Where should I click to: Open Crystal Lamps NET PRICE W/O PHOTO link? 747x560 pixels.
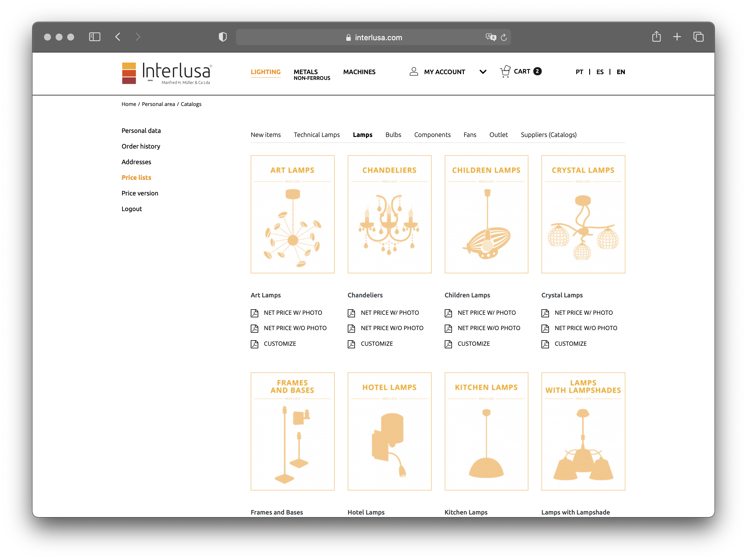click(x=585, y=328)
